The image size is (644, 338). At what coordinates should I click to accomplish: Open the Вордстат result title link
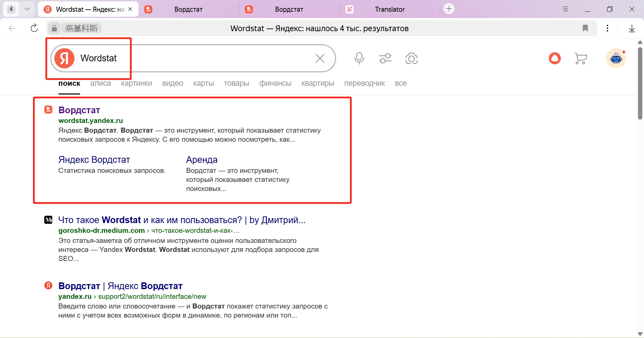coord(79,110)
